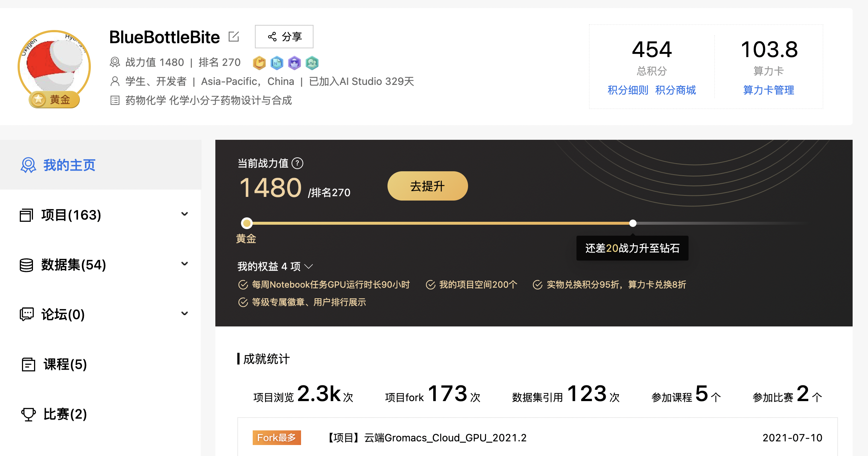Click the checkmark icon for 等级专属徽章
Image resolution: width=868 pixels, height=456 pixels.
[x=243, y=302]
